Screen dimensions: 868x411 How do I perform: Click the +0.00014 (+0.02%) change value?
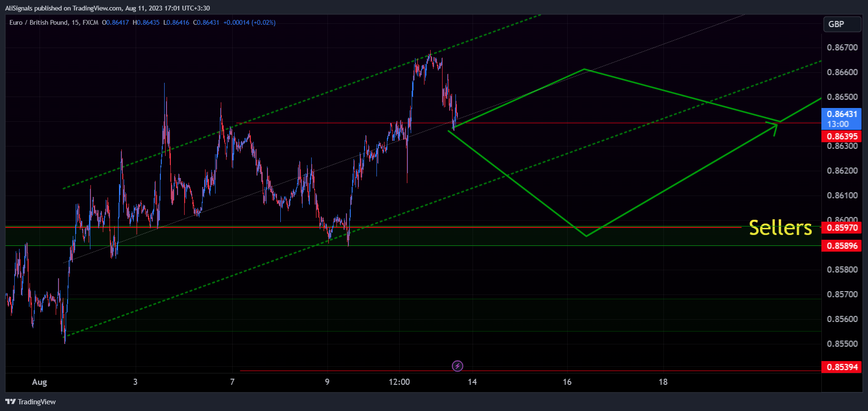[x=249, y=22]
